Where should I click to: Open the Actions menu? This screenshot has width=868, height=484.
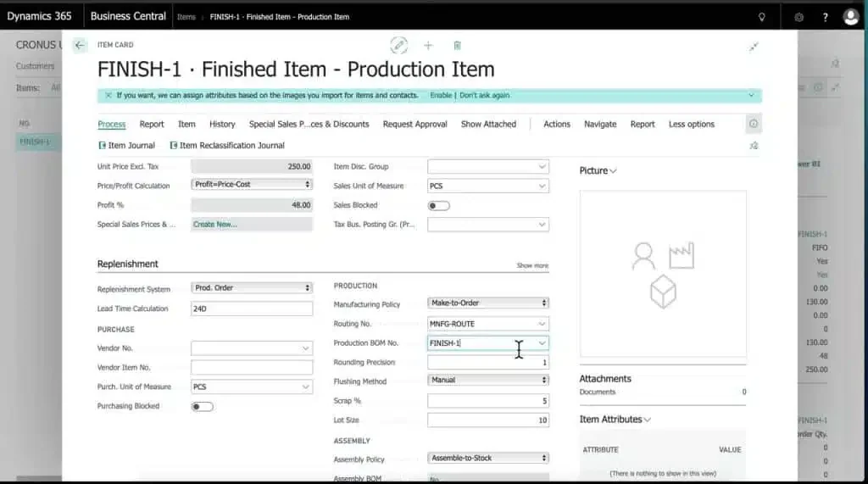557,124
